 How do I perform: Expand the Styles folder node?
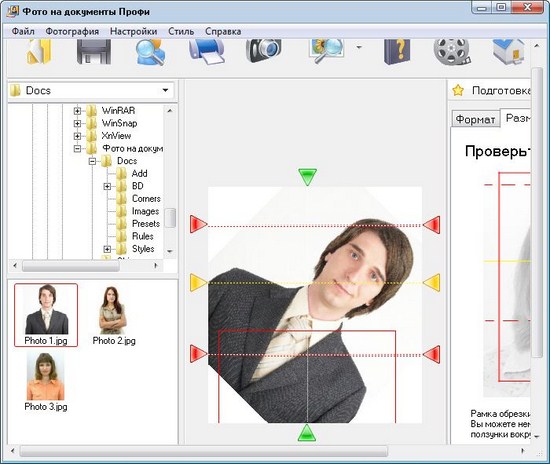107,249
